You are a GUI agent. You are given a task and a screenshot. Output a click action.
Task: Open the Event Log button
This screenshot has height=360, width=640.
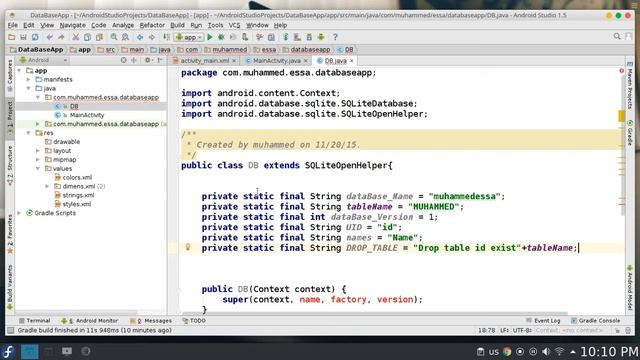(543, 321)
